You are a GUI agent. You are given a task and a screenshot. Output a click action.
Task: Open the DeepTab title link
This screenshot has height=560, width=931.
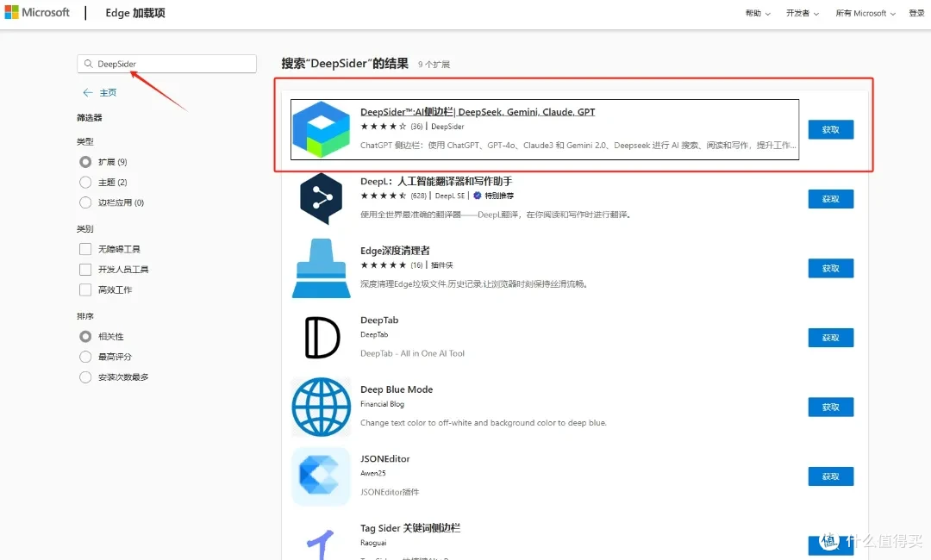coord(379,320)
